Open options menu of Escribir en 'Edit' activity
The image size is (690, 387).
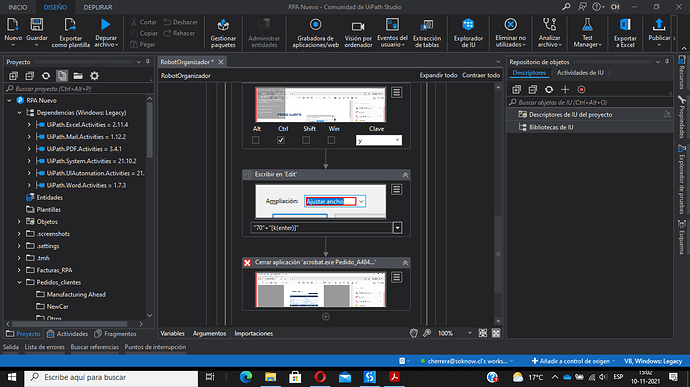coord(396,189)
